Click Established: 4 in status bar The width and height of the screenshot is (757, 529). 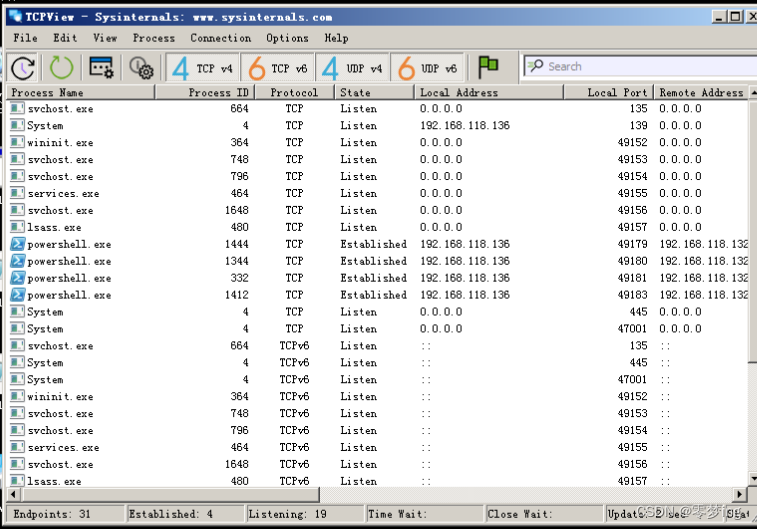(170, 514)
